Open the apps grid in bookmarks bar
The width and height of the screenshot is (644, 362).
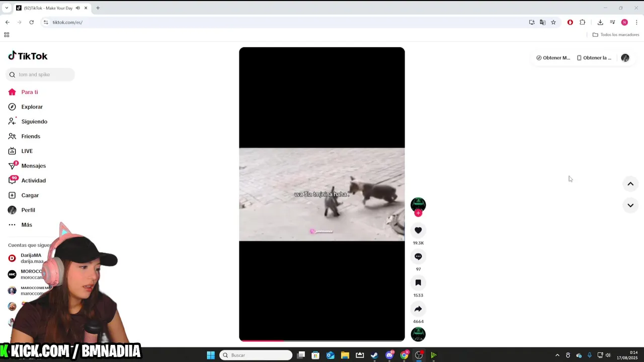click(7, 35)
